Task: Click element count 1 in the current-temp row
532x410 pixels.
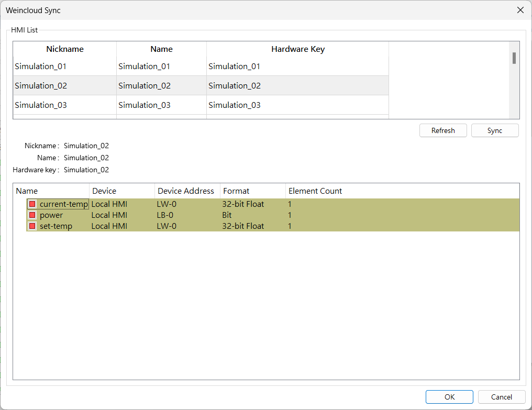Action: (290, 204)
